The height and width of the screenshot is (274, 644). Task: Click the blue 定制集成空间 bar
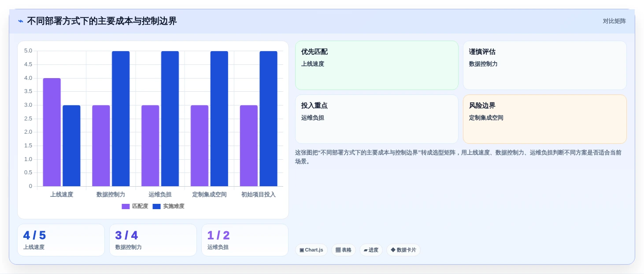(219, 119)
